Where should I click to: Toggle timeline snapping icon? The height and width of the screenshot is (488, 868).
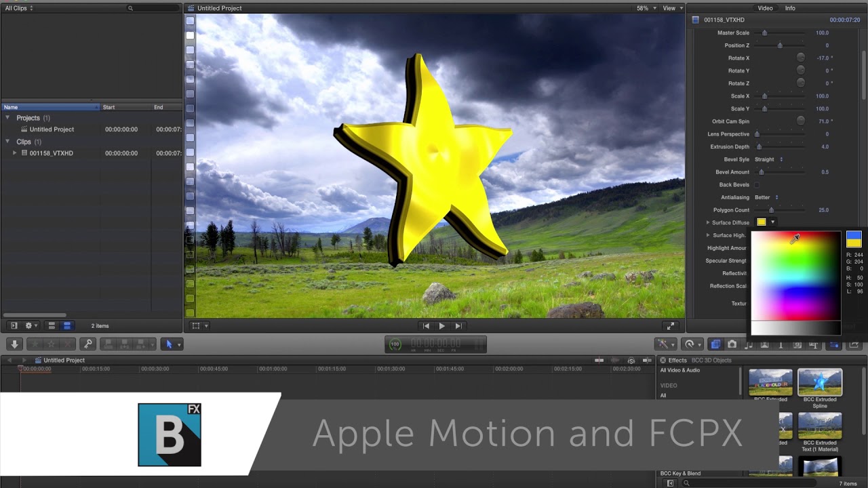tap(646, 361)
